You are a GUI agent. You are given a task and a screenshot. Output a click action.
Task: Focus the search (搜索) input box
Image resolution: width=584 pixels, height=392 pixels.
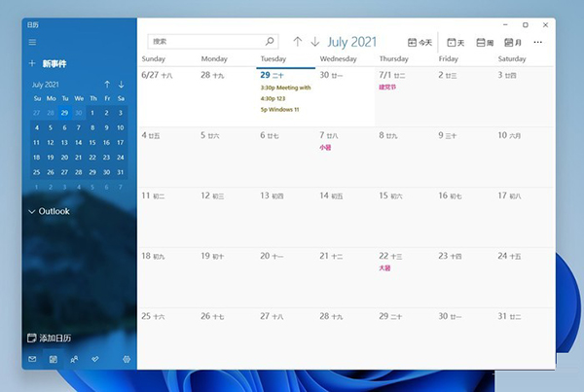pos(204,42)
